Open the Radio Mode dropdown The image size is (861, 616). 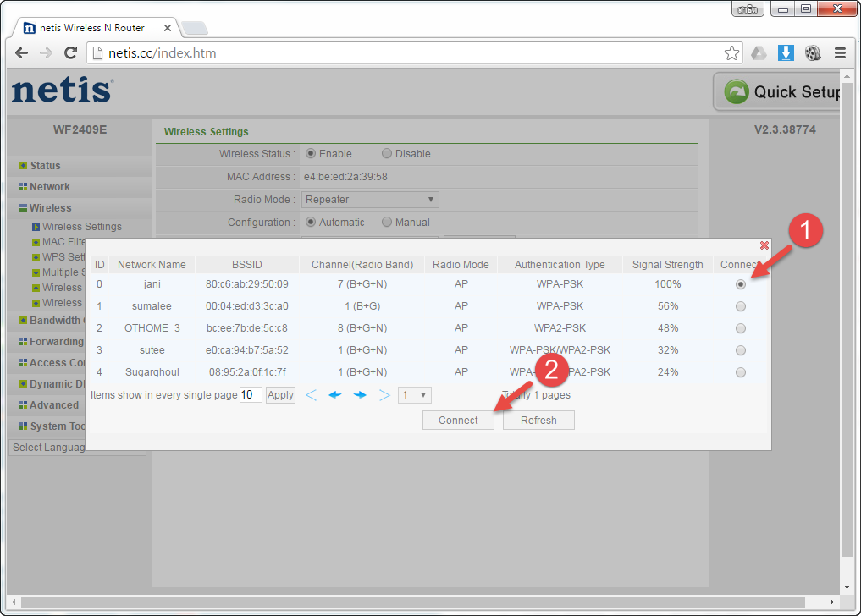pos(370,200)
